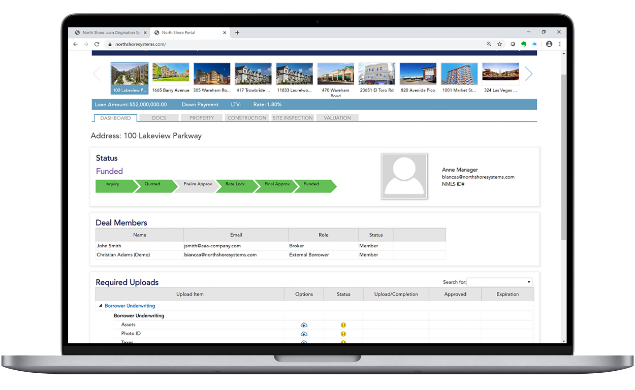
Task: Click the upload icon for Photo ID
Action: pyautogui.click(x=304, y=334)
